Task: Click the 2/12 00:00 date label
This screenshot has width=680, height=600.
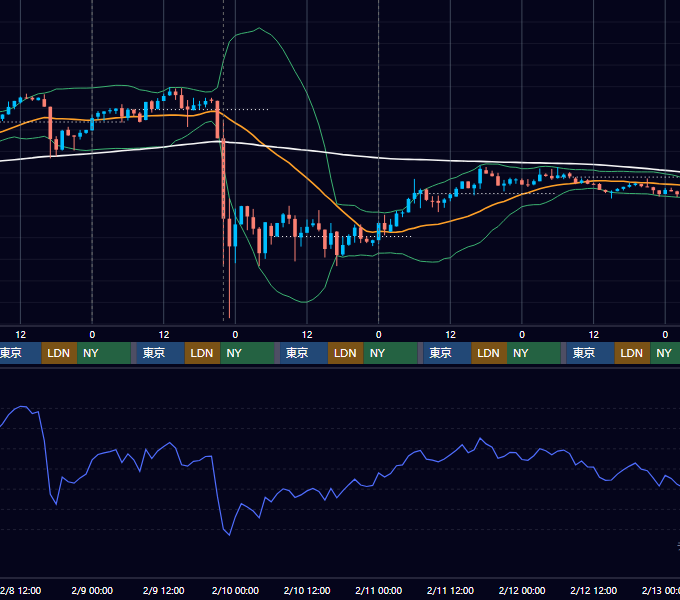Action: (522, 590)
